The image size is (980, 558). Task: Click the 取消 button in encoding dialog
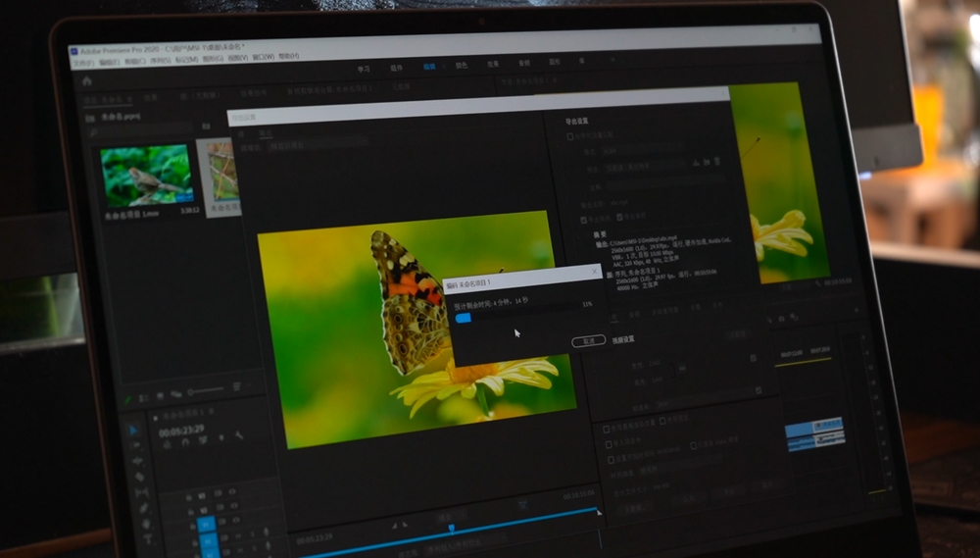tap(589, 341)
